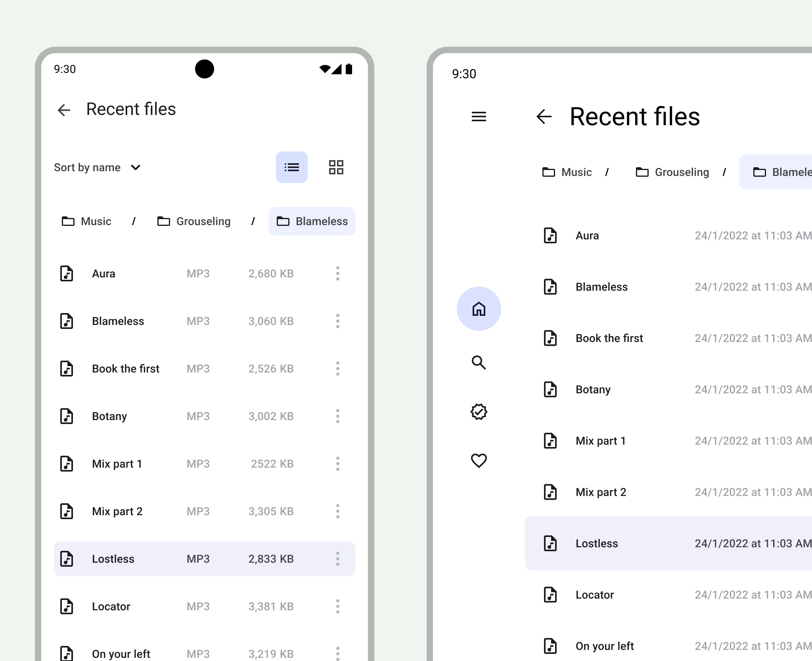The image size is (812, 661).
Task: Expand Sort by name dropdown
Action: point(98,167)
